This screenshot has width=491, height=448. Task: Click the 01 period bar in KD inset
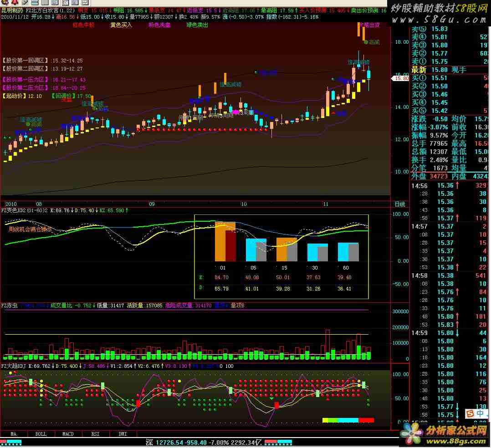click(x=225, y=241)
